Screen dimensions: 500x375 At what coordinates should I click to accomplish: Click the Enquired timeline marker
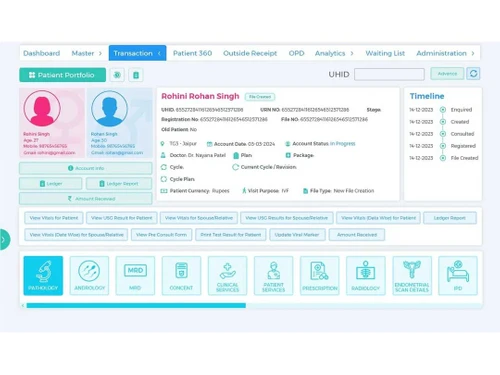[443, 110]
